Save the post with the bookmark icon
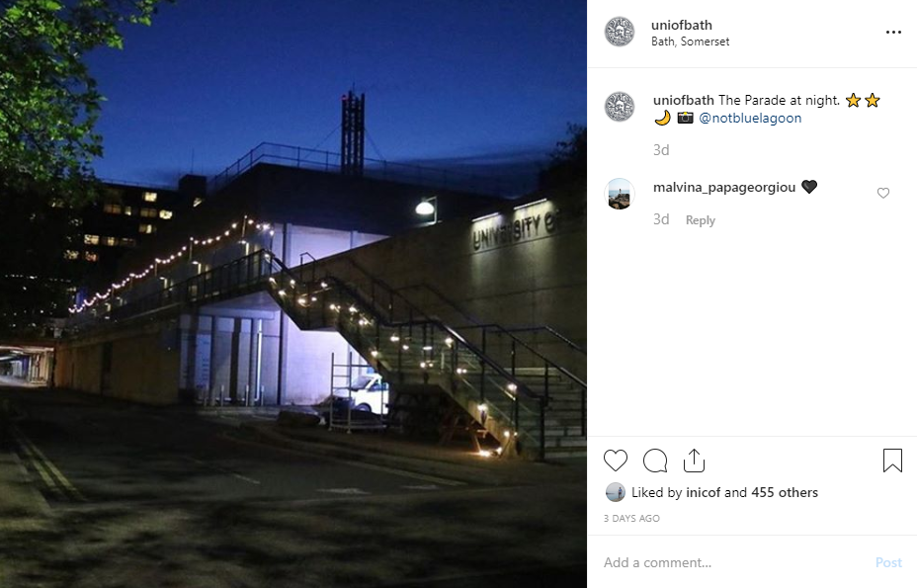The width and height of the screenshot is (917, 588). (x=892, y=461)
